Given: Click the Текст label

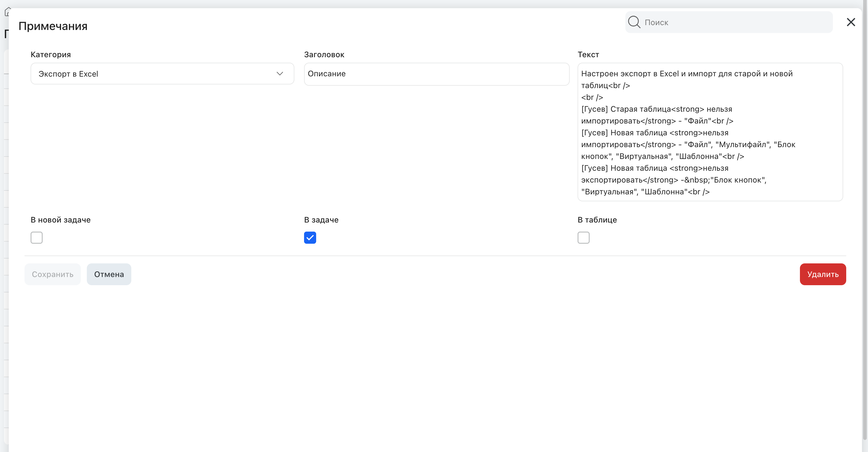Looking at the screenshot, I should click(588, 54).
